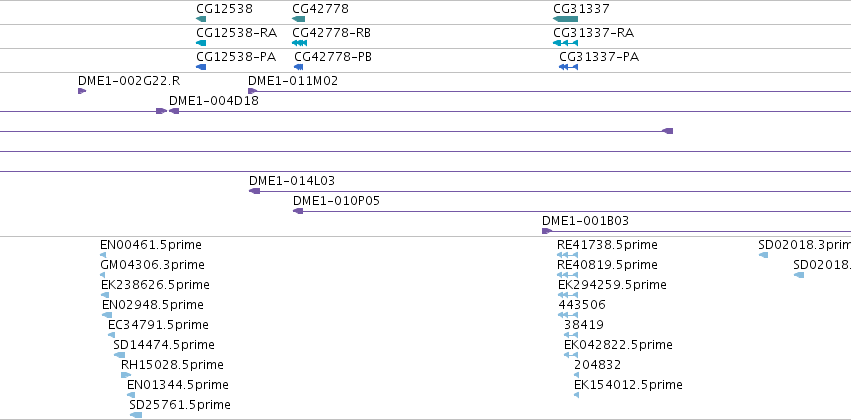Click the DME1-001B03 label

(586, 221)
